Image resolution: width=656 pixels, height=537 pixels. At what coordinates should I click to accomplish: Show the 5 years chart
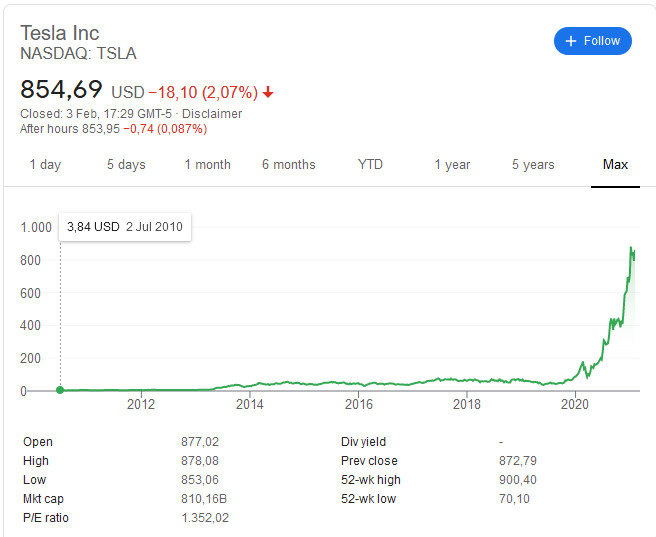click(533, 164)
